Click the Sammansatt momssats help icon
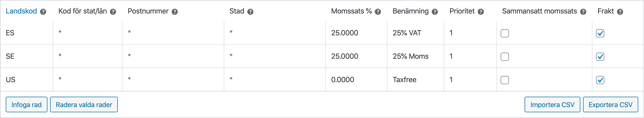 point(583,12)
